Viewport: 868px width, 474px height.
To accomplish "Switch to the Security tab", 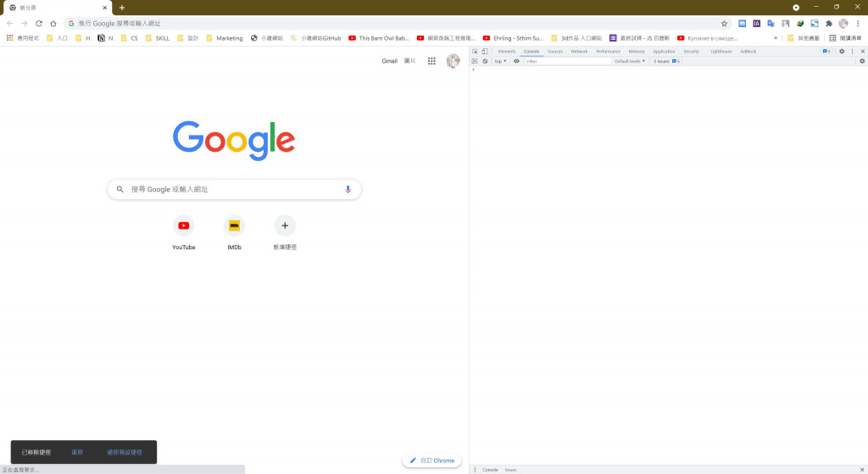I will coord(692,52).
